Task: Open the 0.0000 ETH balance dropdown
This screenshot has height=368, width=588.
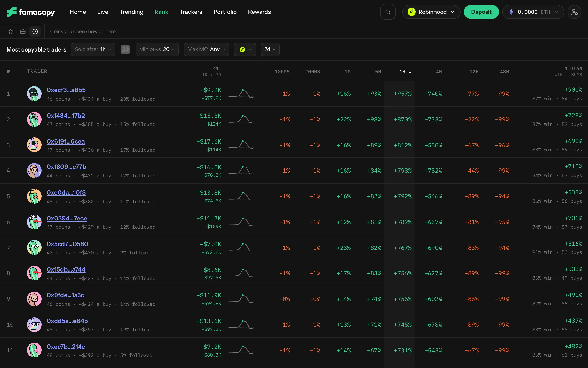Action: pos(533,12)
